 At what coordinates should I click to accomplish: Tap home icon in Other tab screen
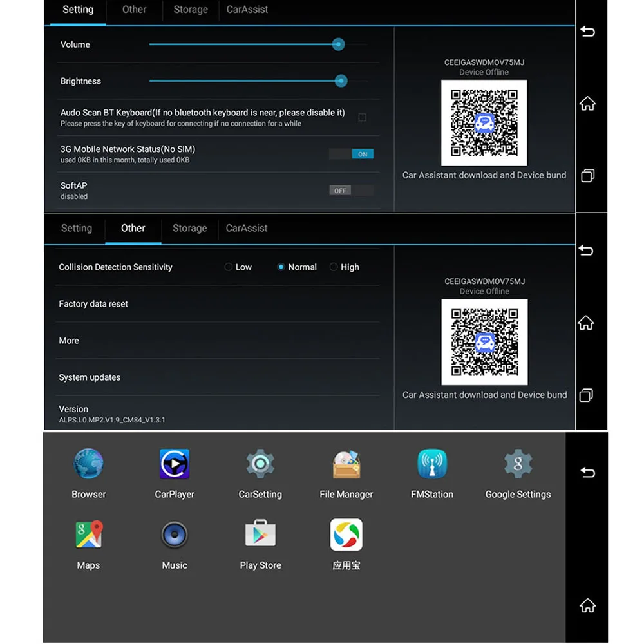(586, 323)
